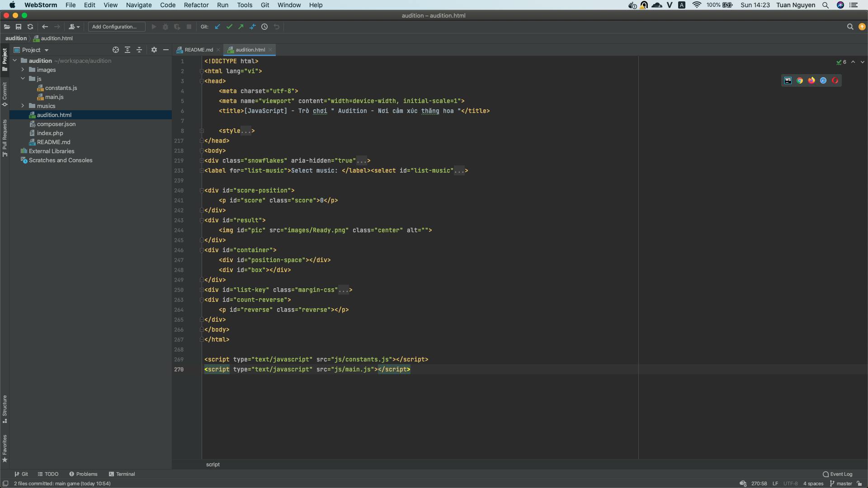This screenshot has height=488, width=868.
Task: Jump to previous highlighted problem arrow
Action: click(x=853, y=62)
